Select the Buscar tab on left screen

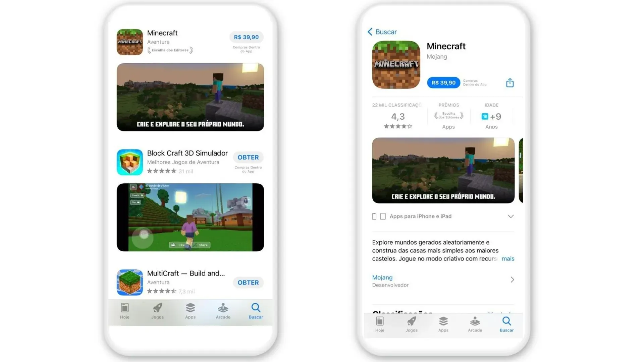click(256, 311)
